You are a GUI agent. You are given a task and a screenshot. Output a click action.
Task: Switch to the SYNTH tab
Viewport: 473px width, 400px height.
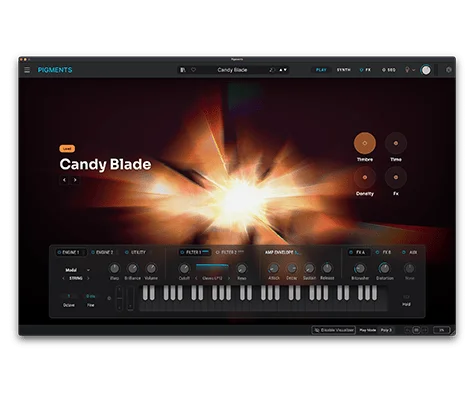point(343,70)
